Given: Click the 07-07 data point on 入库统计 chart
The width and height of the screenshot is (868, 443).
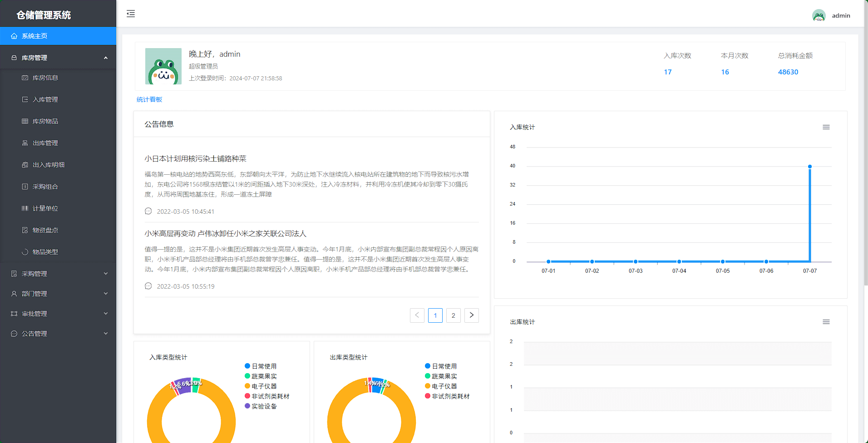Looking at the screenshot, I should [x=810, y=167].
